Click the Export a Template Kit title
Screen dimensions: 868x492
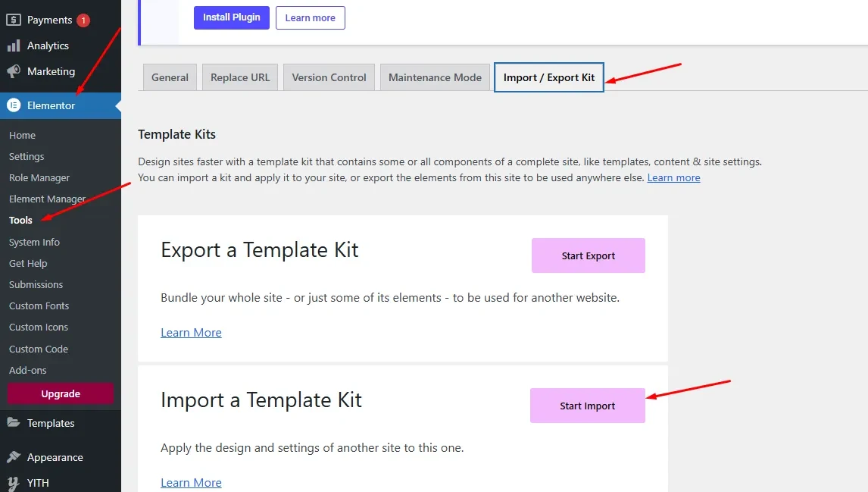pyautogui.click(x=260, y=250)
